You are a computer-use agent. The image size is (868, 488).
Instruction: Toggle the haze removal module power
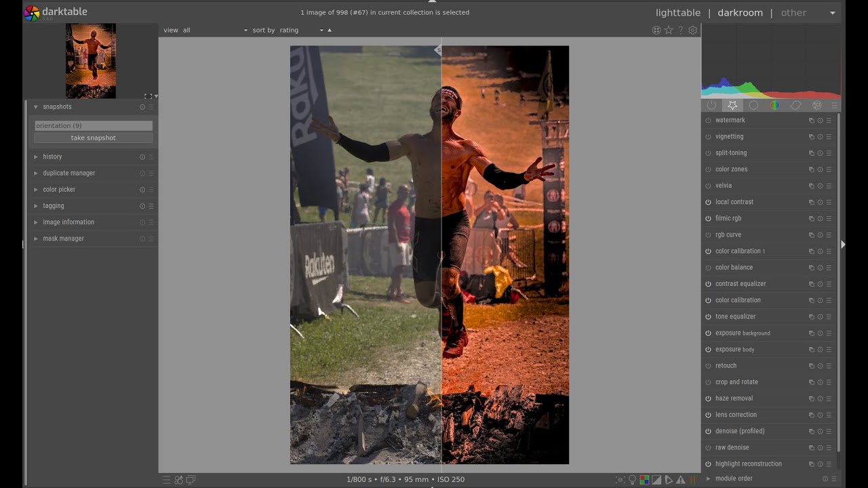coord(708,399)
